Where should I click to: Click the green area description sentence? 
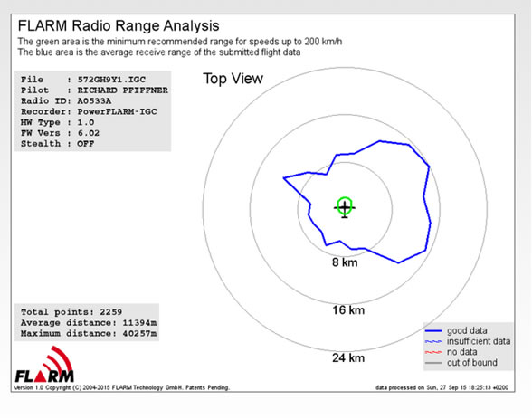coord(180,42)
